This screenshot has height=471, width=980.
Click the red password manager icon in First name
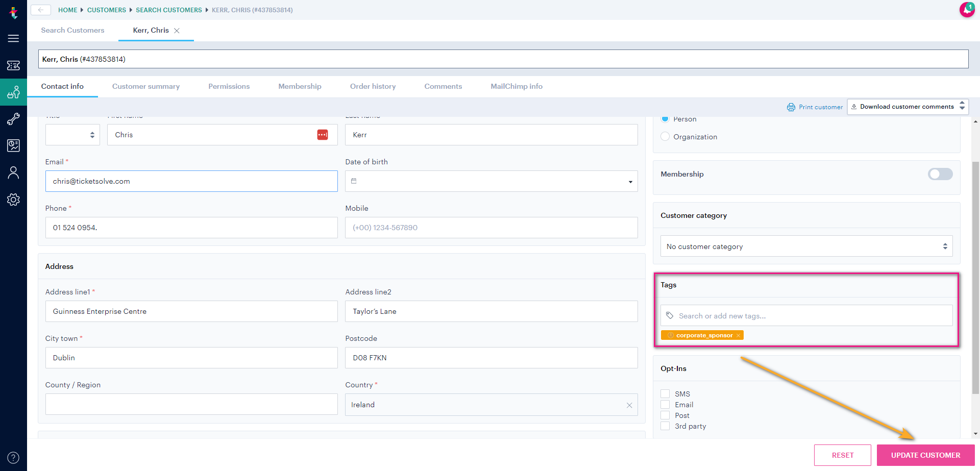323,135
